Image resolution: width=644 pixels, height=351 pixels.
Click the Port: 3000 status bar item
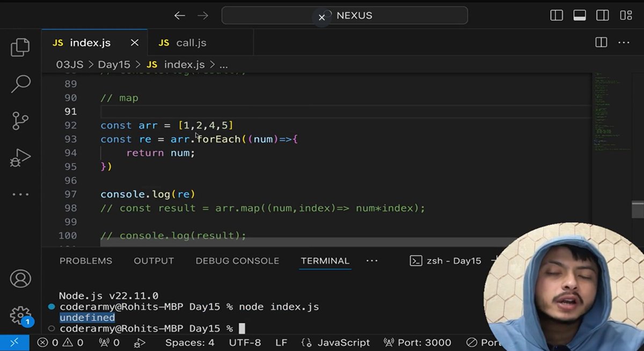tap(418, 342)
